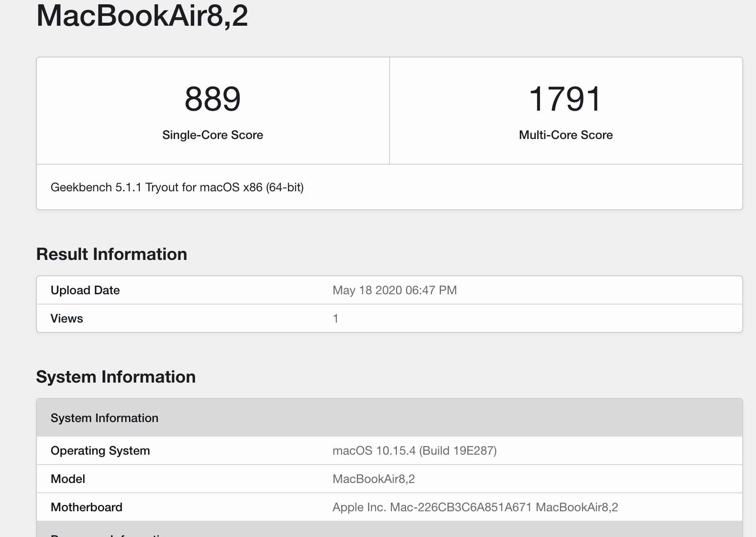Select the upload date May 18 2020 06:47 PM

(395, 290)
